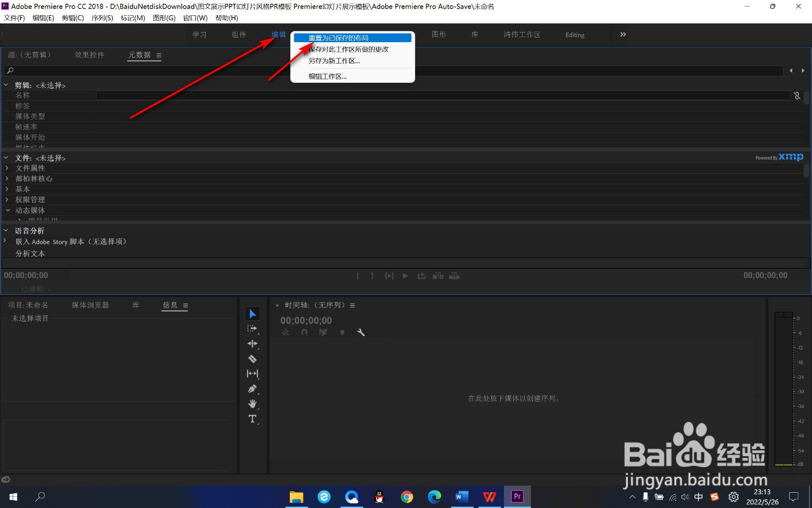Go to previous search result arrow

[x=791, y=71]
